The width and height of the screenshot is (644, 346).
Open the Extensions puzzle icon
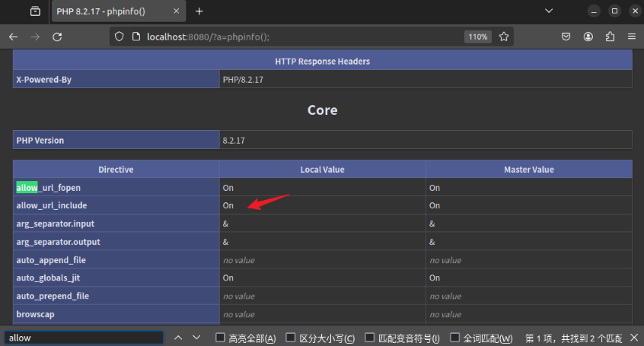[610, 37]
